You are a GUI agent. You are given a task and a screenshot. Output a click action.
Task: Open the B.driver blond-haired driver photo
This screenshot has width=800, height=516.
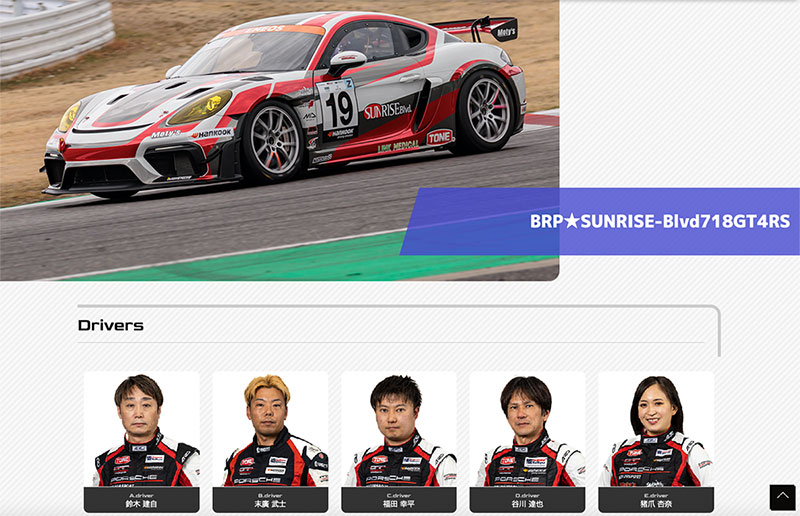point(270,429)
